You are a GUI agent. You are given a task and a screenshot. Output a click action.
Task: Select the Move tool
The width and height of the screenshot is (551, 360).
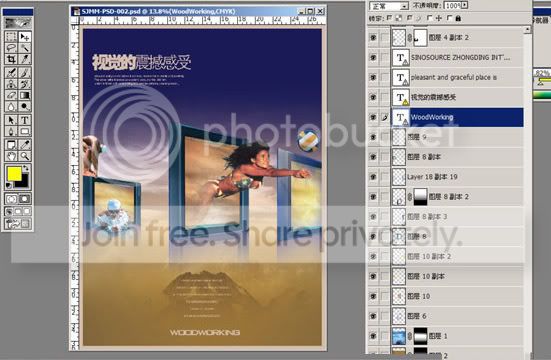coord(25,37)
